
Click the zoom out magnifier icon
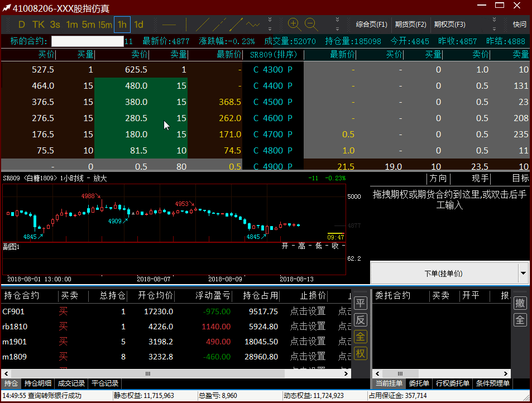[x=311, y=24]
